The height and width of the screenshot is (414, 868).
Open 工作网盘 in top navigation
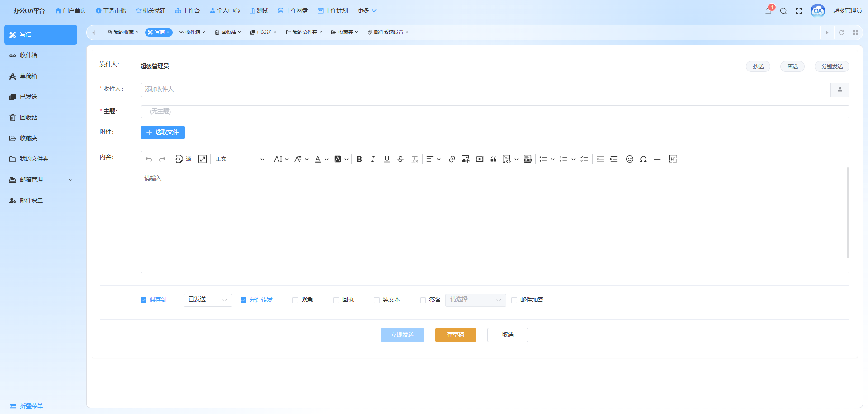293,10
